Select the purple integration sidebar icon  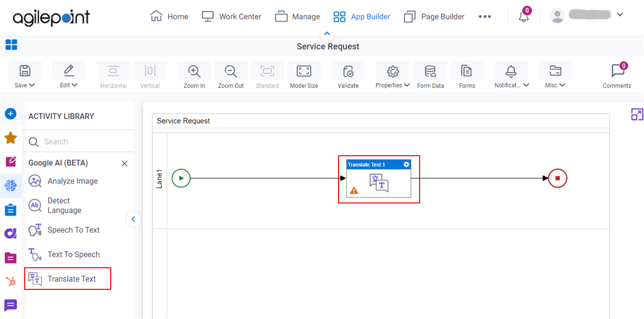click(11, 233)
